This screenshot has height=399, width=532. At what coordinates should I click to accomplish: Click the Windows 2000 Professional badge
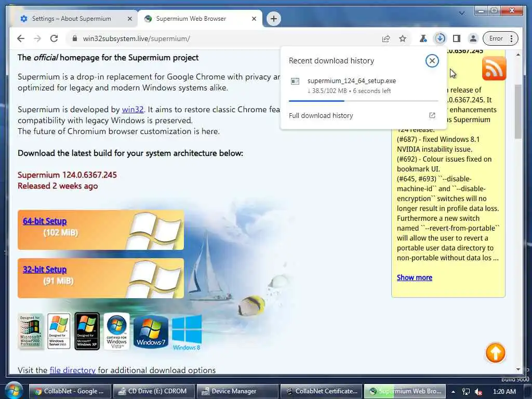tap(31, 331)
